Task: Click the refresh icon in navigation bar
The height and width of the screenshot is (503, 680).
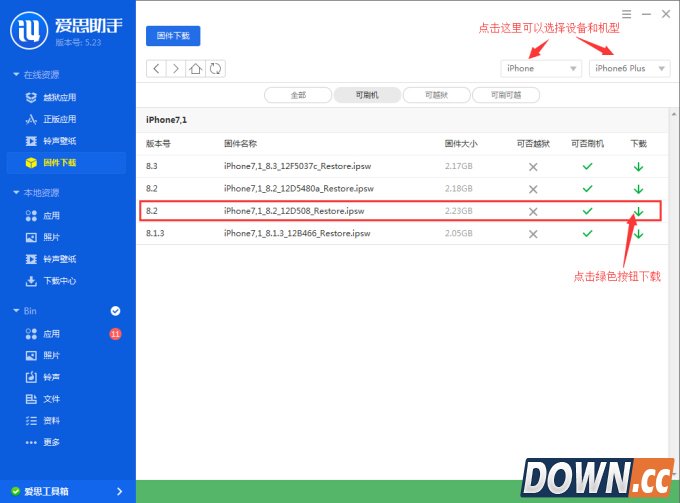Action: coord(216,68)
